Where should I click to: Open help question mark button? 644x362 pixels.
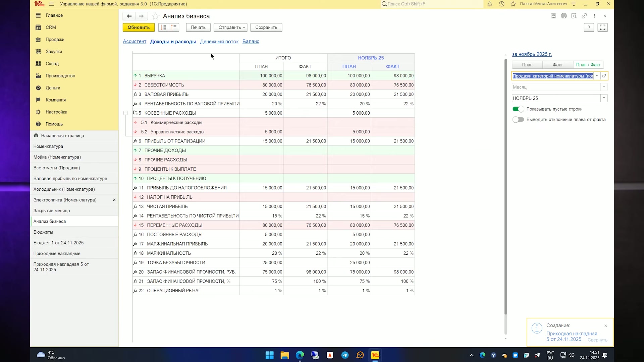[x=589, y=27]
